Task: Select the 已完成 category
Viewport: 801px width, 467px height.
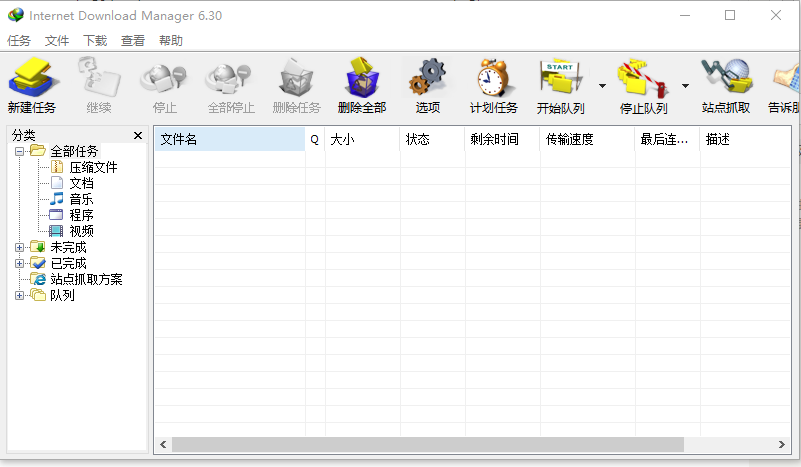Action: click(x=68, y=264)
